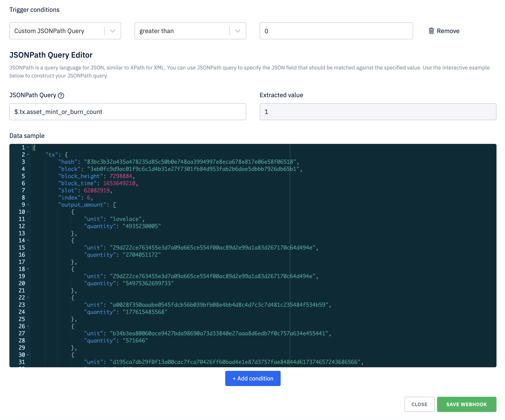Collapse the root object at line 1
505x420 pixels.
tap(28, 147)
